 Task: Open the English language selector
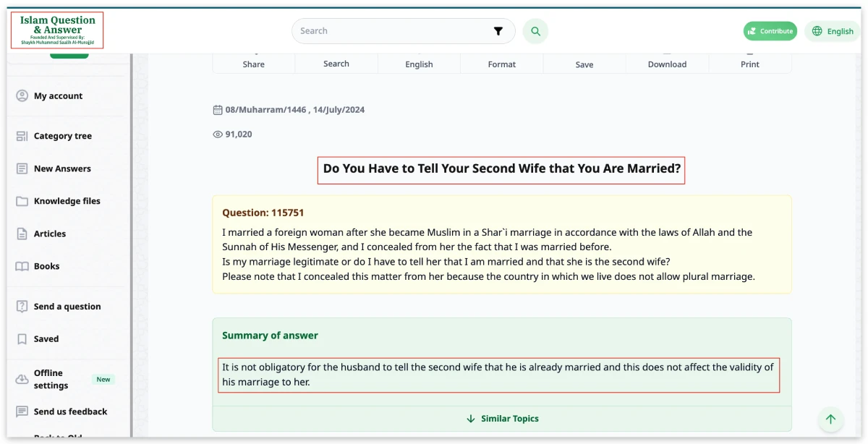(x=833, y=31)
